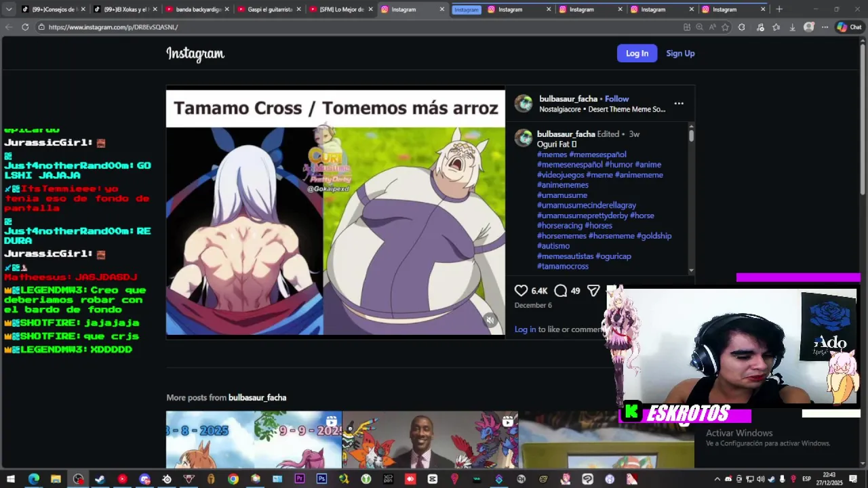
Task: Open the zoom magnifier icon in address bar
Action: click(699, 27)
